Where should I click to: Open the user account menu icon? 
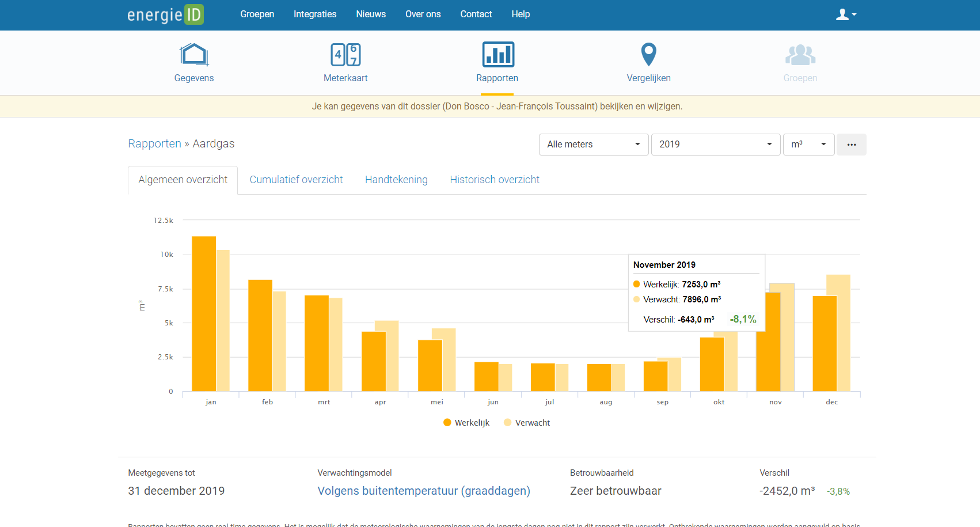click(x=846, y=14)
